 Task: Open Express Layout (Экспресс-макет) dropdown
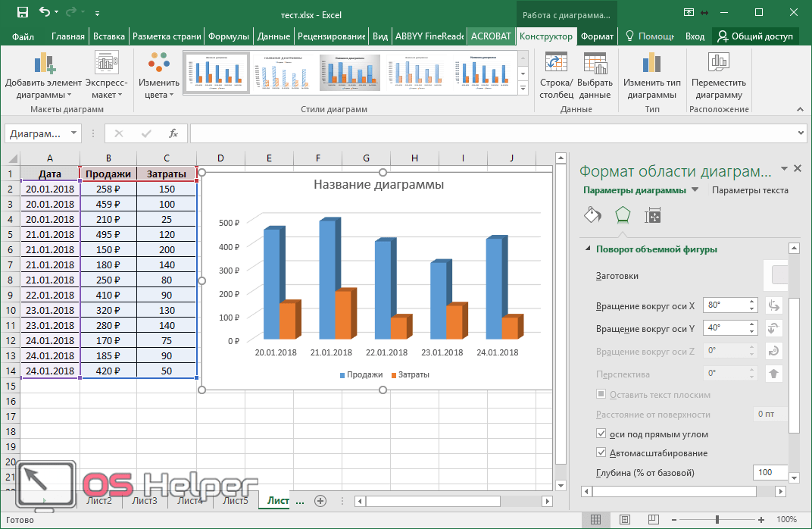click(106, 76)
